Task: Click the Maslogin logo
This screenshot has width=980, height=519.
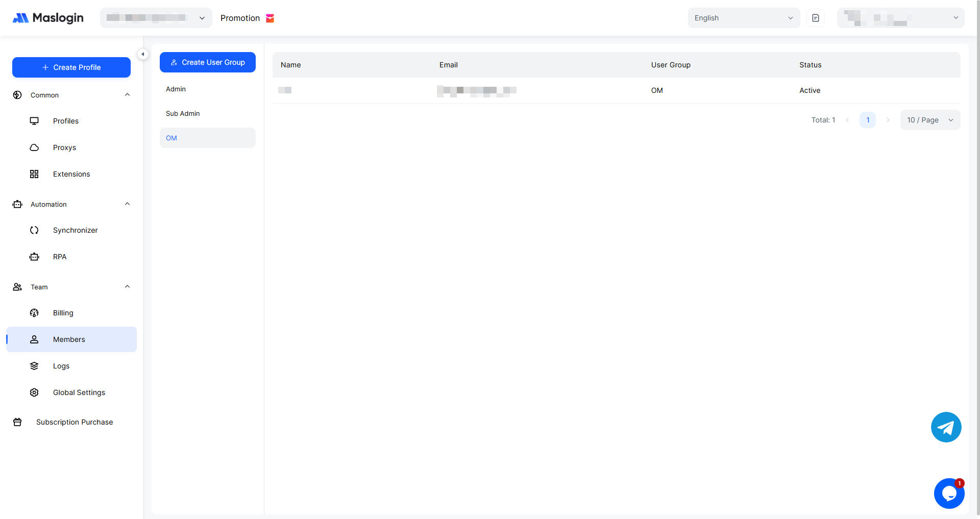Action: pos(48,18)
